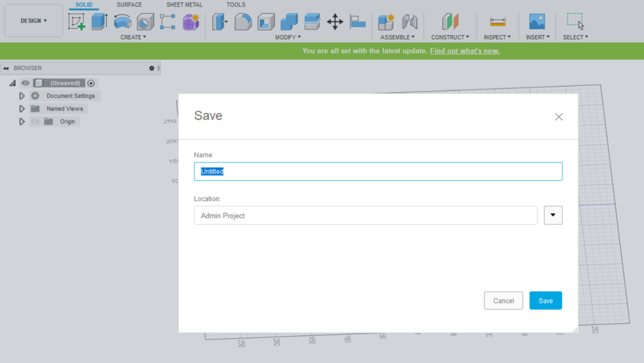
Task: Switch to the Surface tab
Action: [x=129, y=5]
